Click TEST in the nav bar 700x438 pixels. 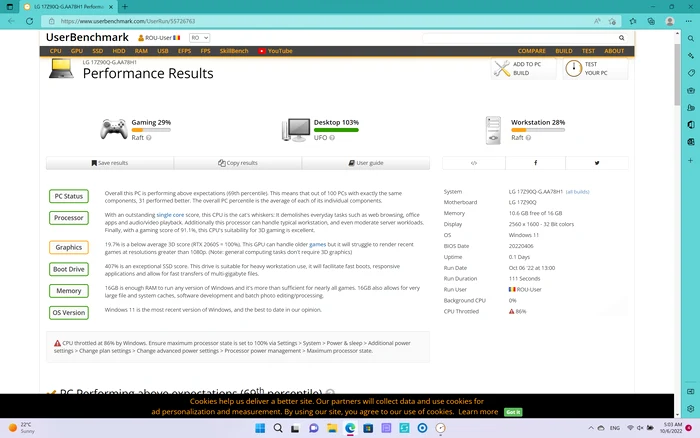click(588, 51)
